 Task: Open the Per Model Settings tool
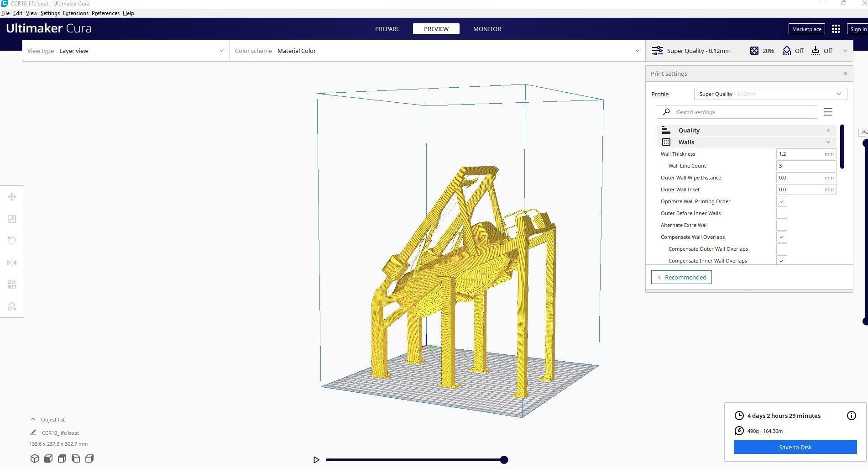point(12,285)
